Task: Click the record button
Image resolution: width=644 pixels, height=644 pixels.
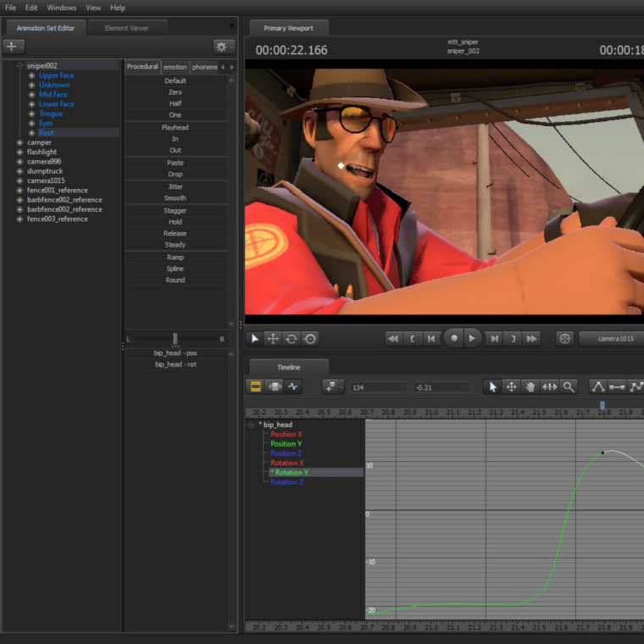Action: coord(454,338)
